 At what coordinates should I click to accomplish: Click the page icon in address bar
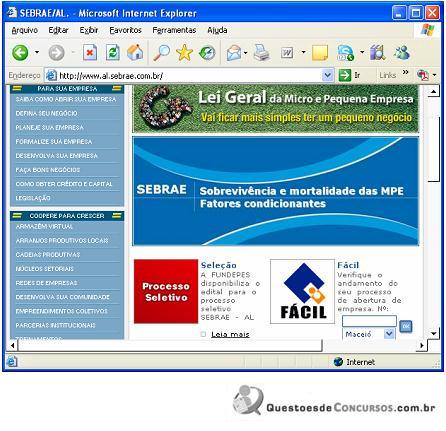(x=51, y=75)
